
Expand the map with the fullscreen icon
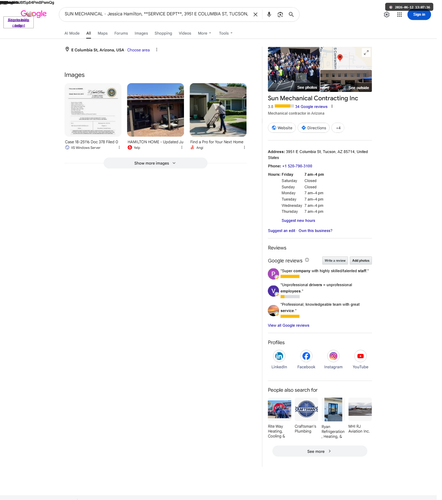tap(366, 53)
